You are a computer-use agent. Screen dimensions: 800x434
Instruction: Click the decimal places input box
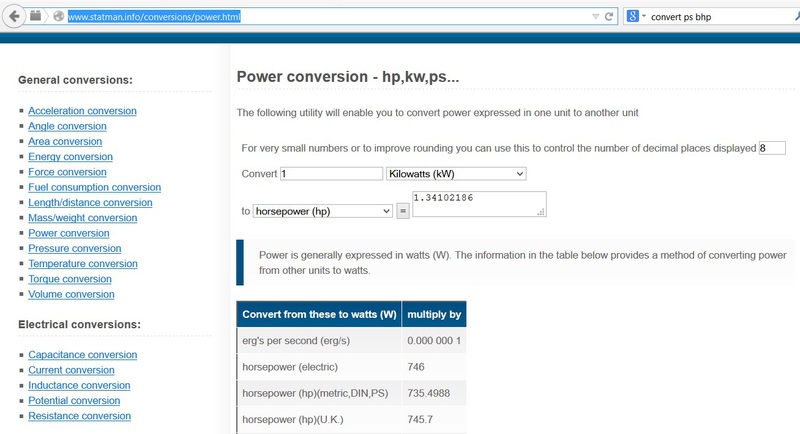click(x=772, y=148)
